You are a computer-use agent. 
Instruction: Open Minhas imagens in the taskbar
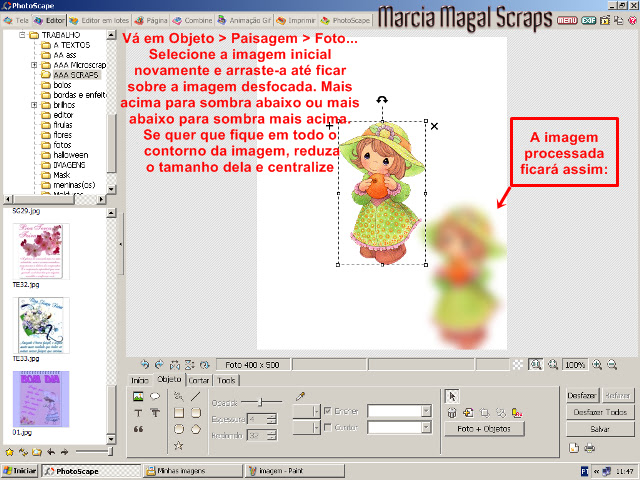[193, 471]
